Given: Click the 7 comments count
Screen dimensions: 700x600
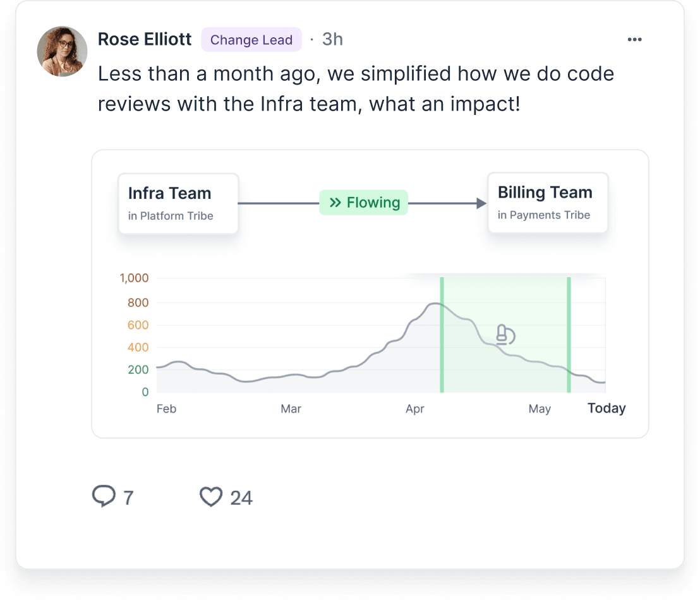Looking at the screenshot, I should click(x=129, y=498).
